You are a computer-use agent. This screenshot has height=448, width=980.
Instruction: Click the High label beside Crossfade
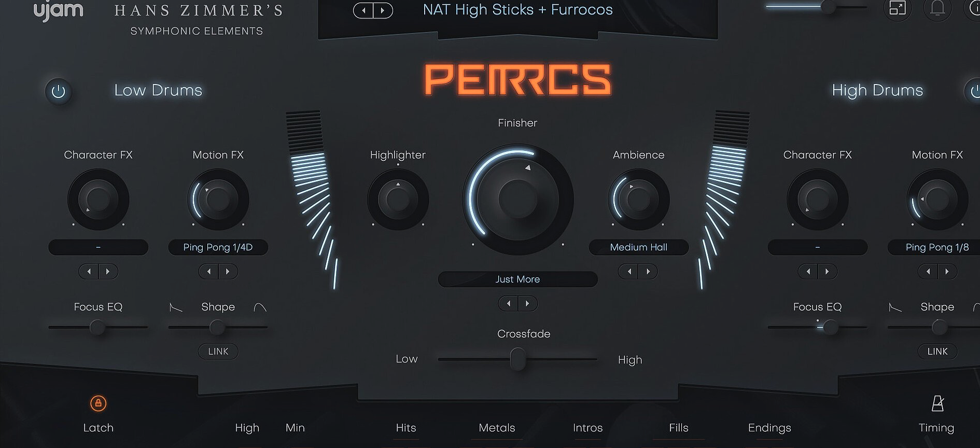pos(630,359)
